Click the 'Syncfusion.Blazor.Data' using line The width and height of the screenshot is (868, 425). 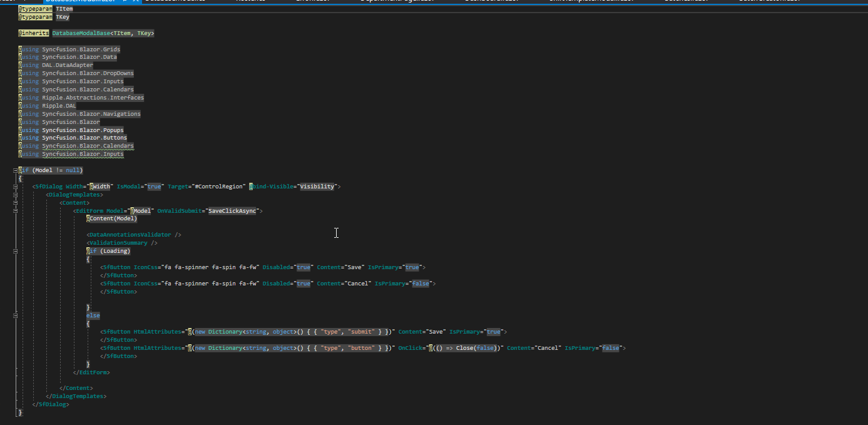click(x=68, y=57)
